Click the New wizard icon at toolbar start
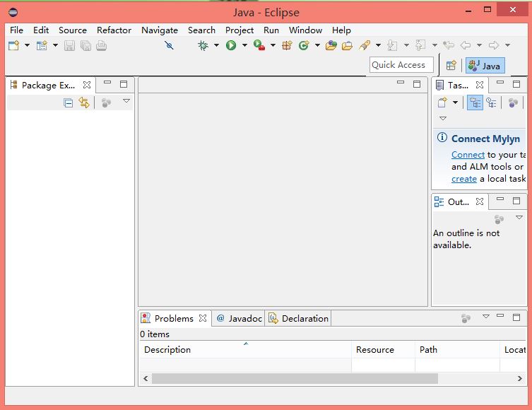 (14, 45)
